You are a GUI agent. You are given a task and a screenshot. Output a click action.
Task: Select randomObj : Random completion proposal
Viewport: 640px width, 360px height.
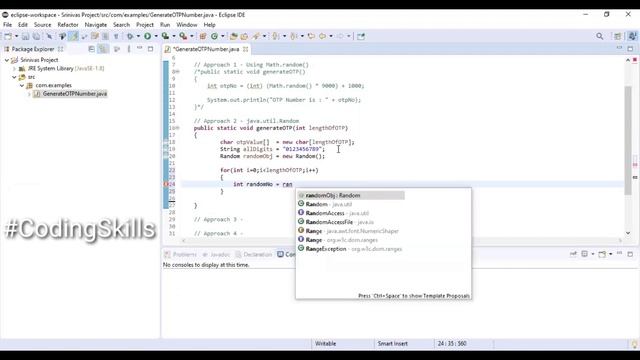(x=351, y=196)
